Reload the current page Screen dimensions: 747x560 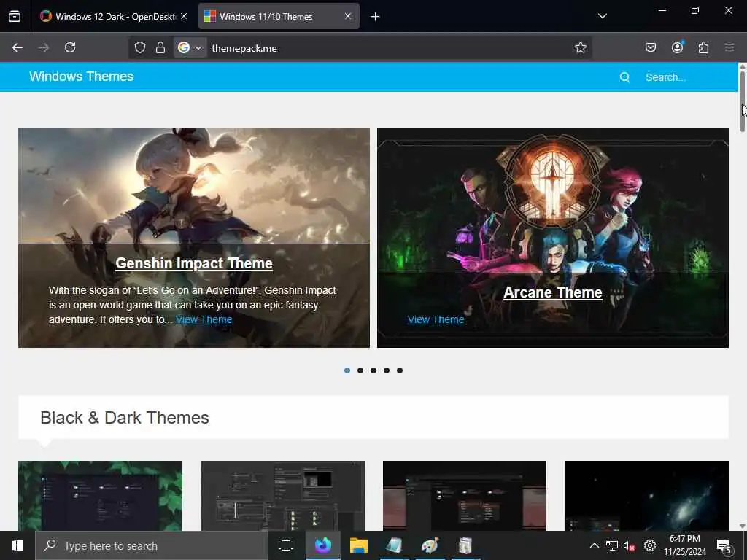(x=70, y=47)
